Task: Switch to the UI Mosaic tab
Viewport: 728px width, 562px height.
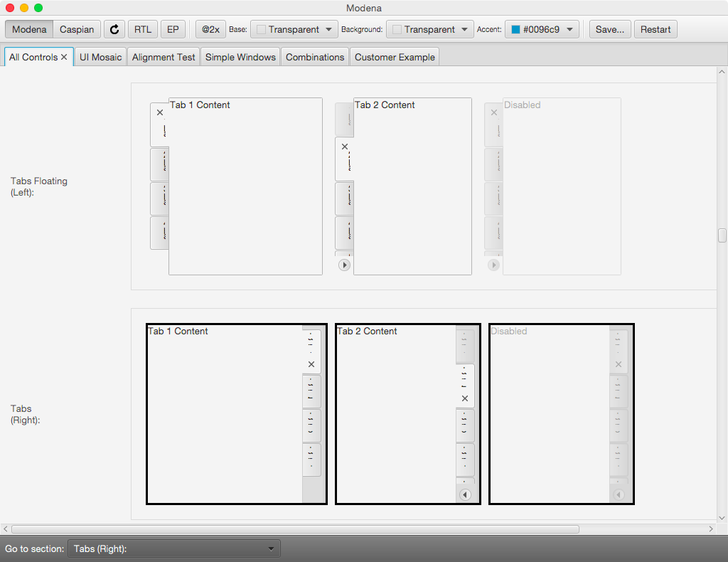Action: (x=100, y=57)
